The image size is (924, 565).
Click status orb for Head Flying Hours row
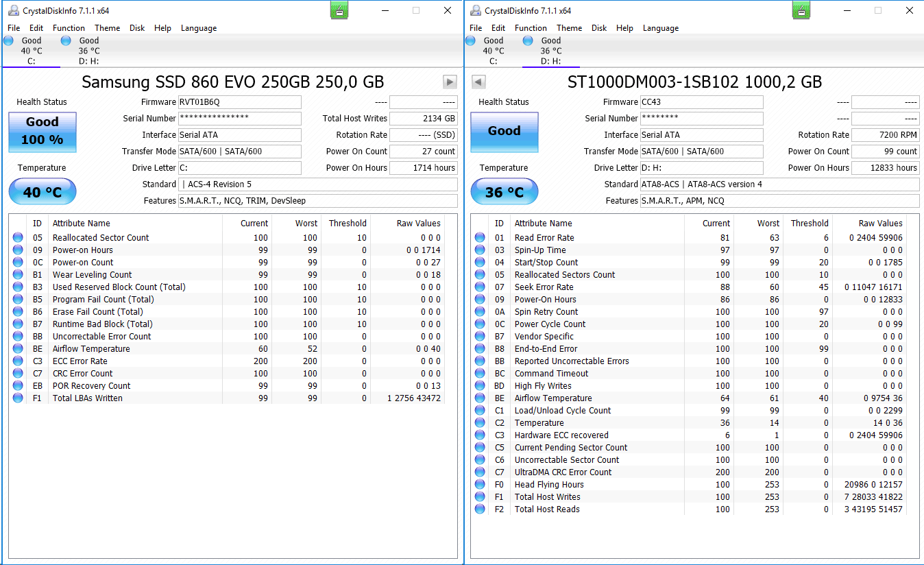(x=480, y=485)
